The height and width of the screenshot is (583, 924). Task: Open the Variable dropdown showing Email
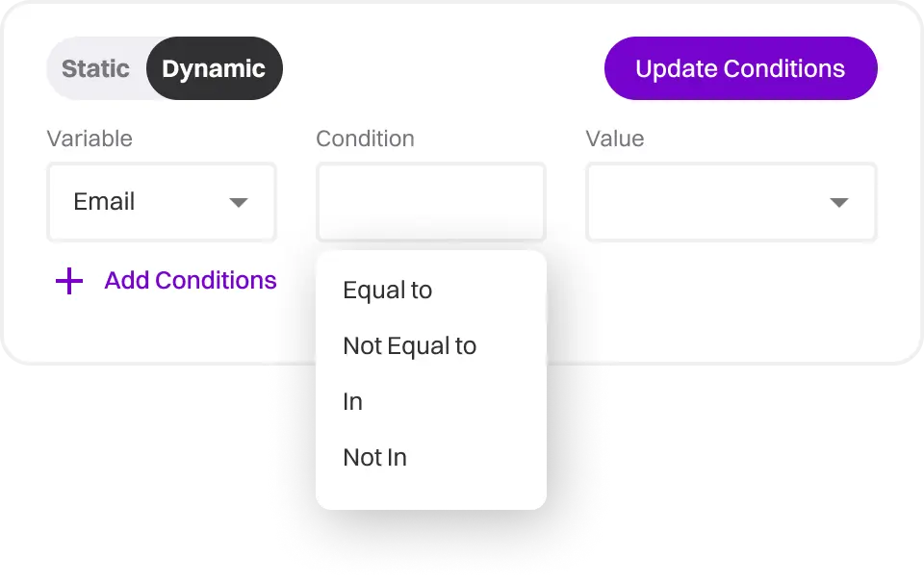[x=161, y=202]
